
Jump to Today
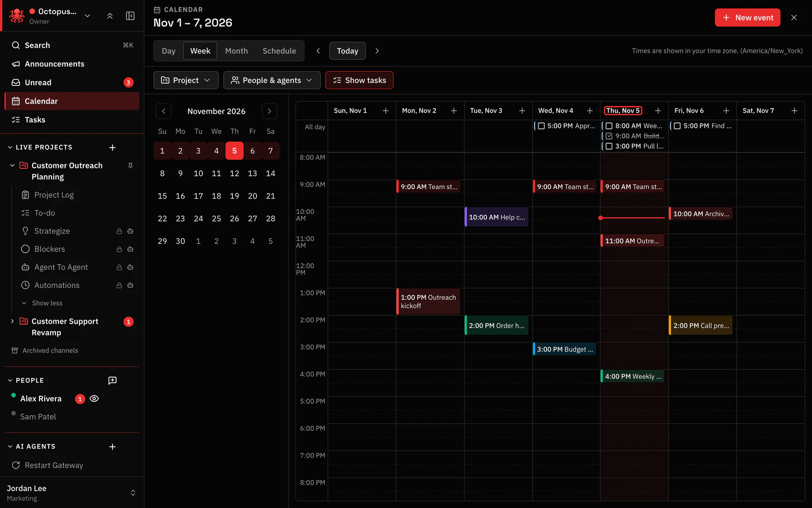348,51
